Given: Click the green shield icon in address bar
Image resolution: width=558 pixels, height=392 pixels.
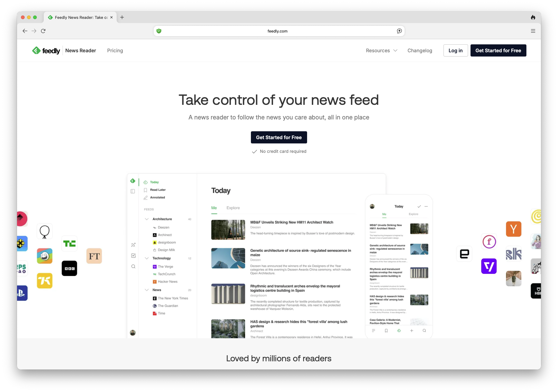Looking at the screenshot, I should (x=159, y=31).
